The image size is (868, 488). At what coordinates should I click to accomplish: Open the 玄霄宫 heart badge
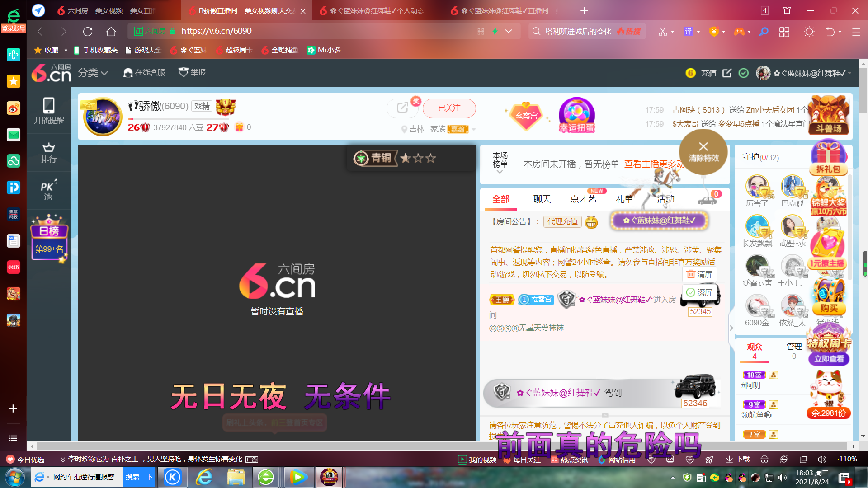pyautogui.click(x=527, y=115)
